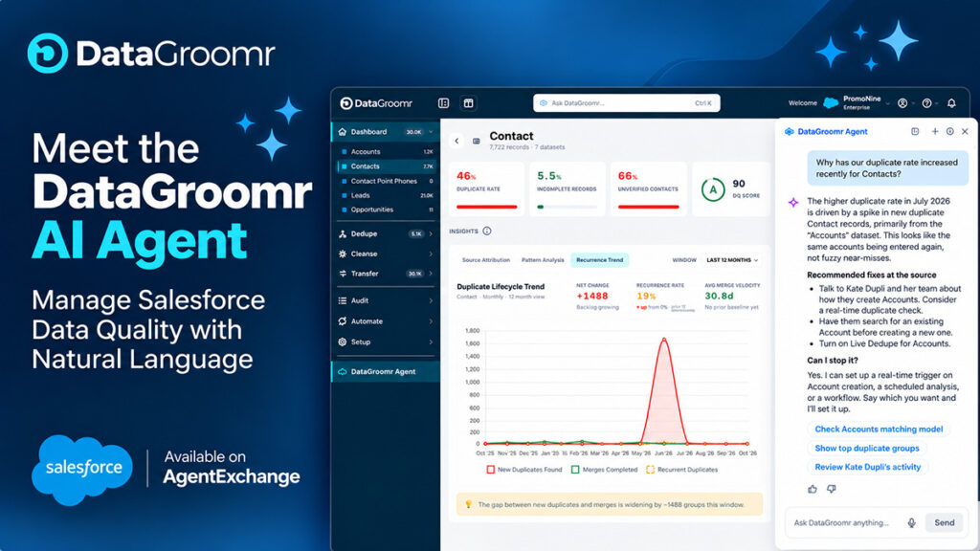This screenshot has width=980, height=551.
Task: Select the Recurrence Trend tab
Action: 599,260
